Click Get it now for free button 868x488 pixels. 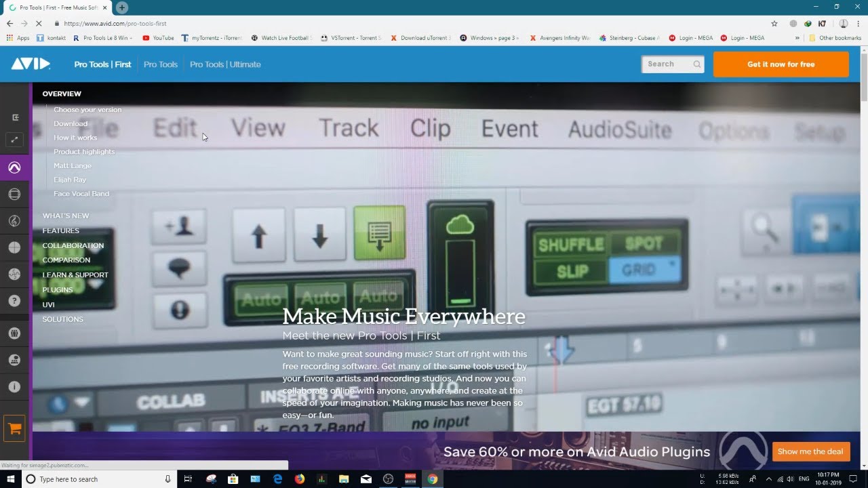click(x=781, y=64)
